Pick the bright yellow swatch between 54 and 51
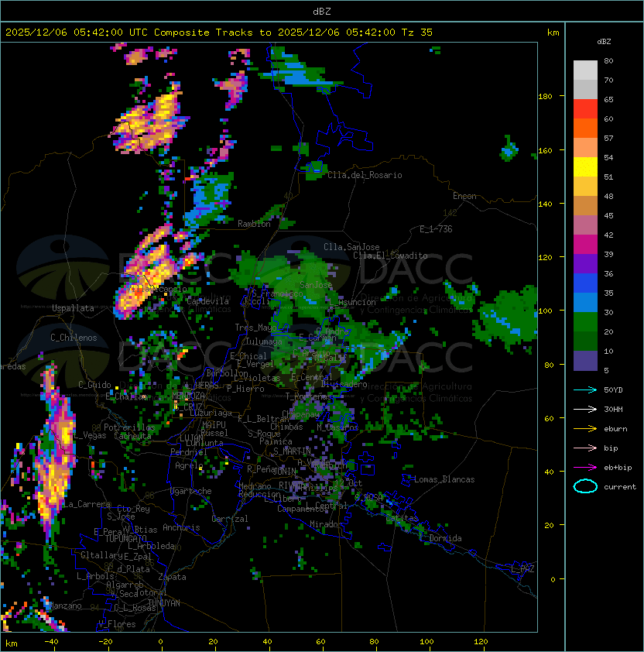 585,166
